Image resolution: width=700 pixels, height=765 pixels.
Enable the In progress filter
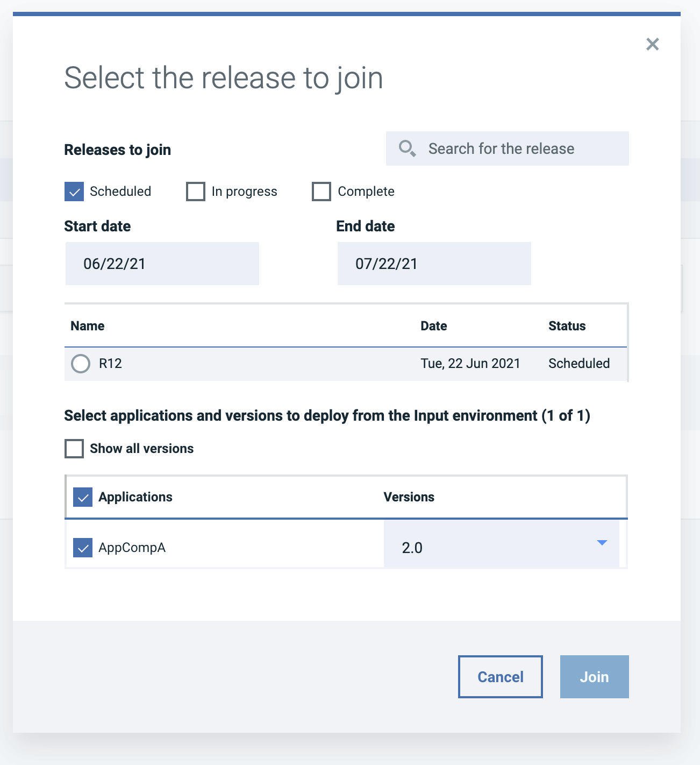(x=195, y=192)
